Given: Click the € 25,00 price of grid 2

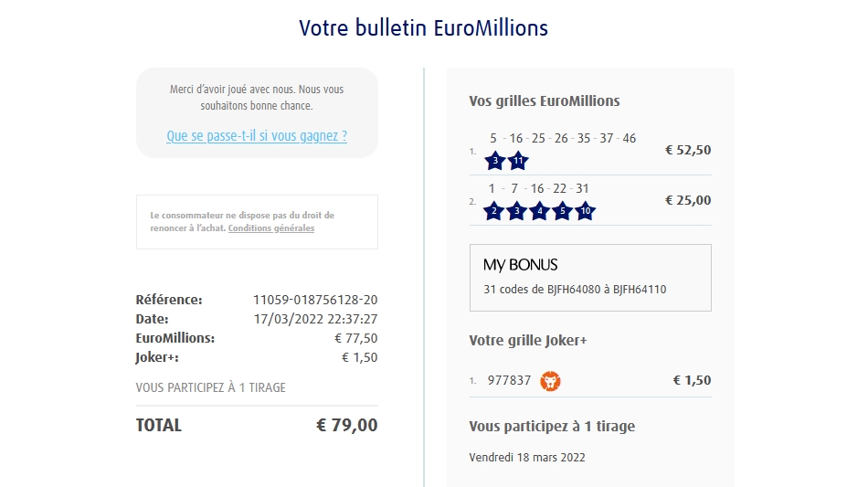Looking at the screenshot, I should pyautogui.click(x=688, y=200).
